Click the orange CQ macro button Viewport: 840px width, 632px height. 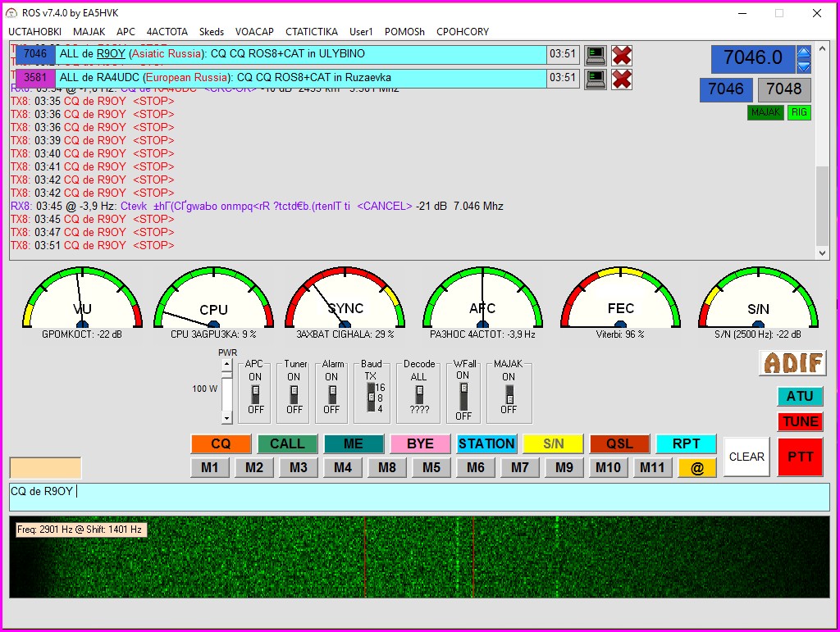click(x=221, y=443)
